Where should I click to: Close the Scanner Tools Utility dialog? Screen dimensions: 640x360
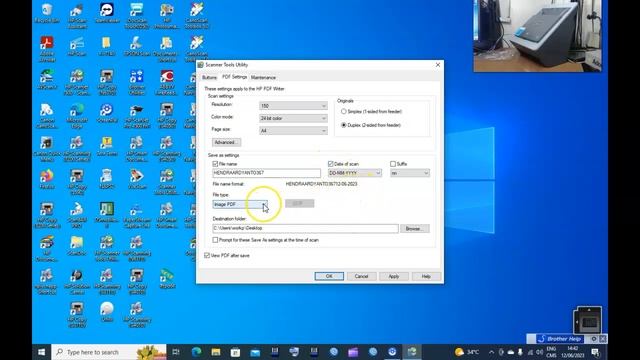coord(438,65)
